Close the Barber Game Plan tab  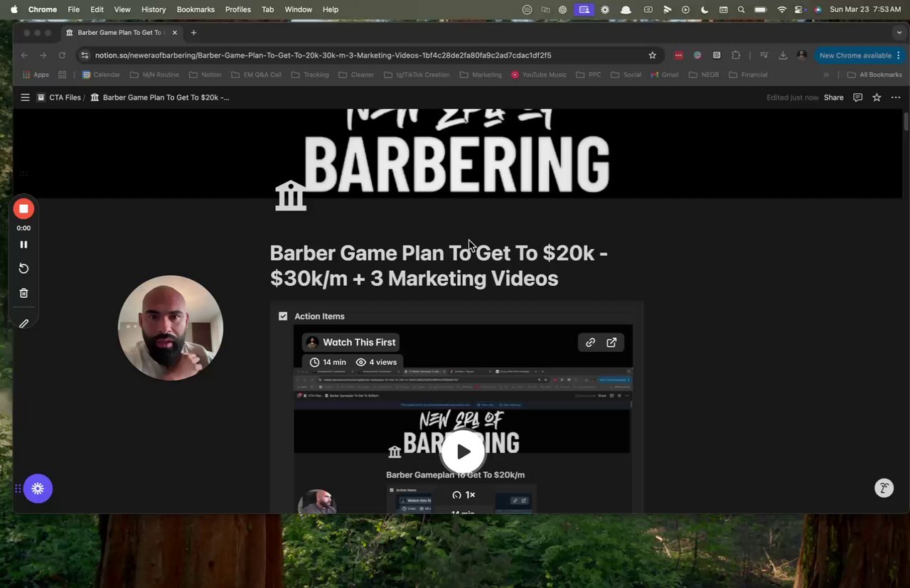(x=175, y=33)
